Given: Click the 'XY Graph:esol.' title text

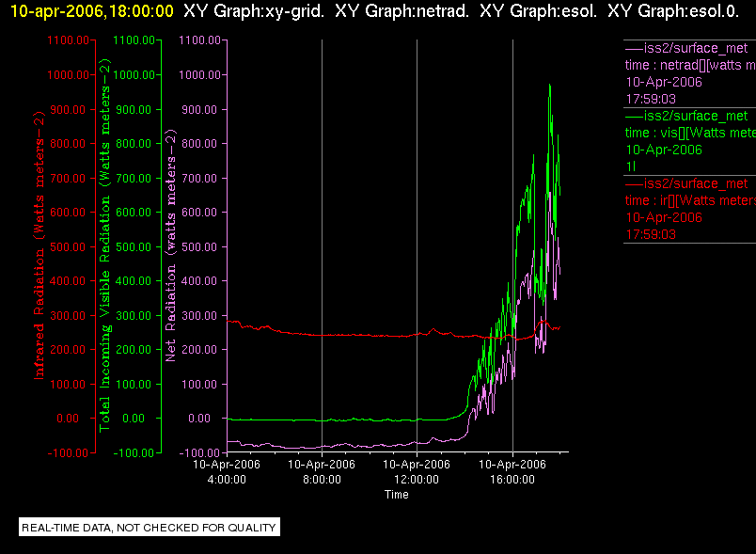Looking at the screenshot, I should tap(538, 10).
